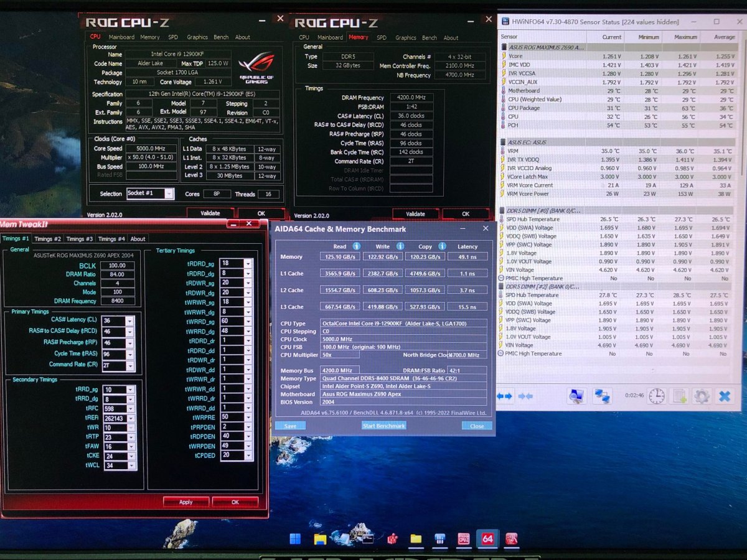
Task: Click the blue HWiNFO taskbar icon
Action: point(439,539)
